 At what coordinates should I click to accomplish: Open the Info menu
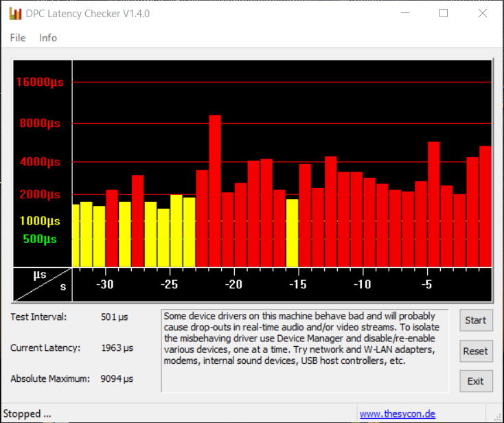point(48,38)
